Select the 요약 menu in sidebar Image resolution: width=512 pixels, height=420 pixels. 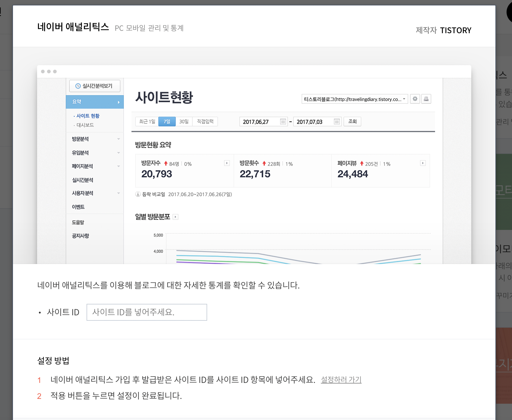click(x=95, y=102)
